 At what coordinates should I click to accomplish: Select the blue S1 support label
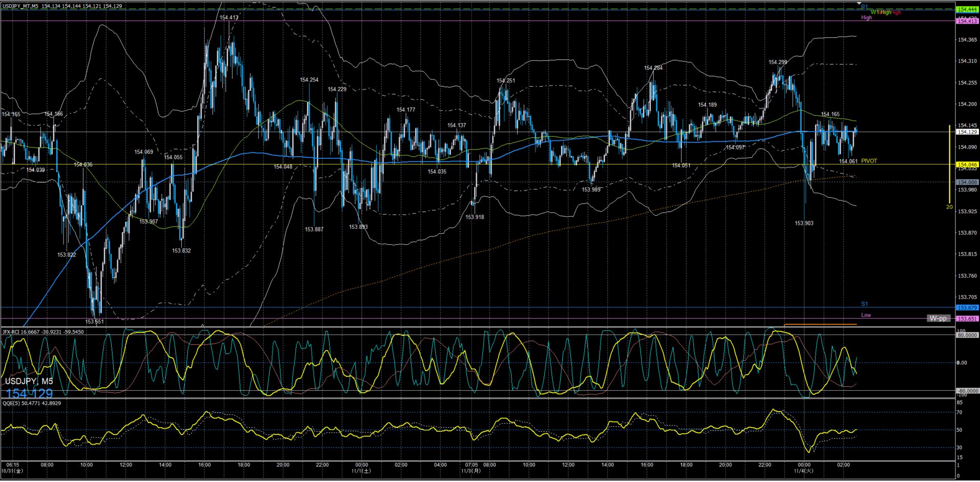point(864,304)
